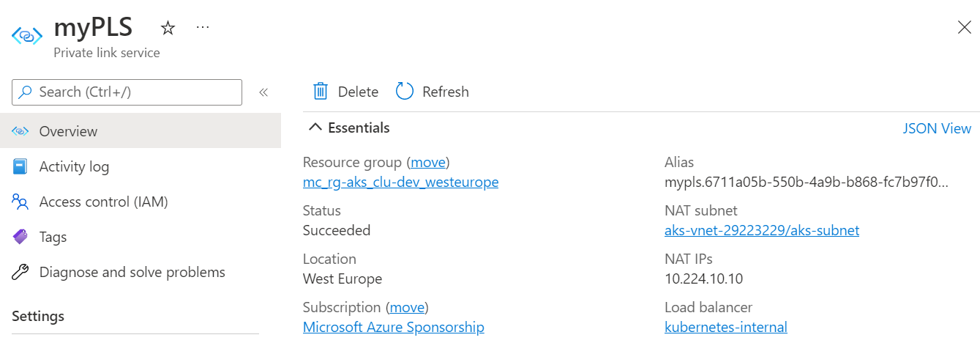Click the Private link service header icon
This screenshot has width=980, height=343.
[27, 35]
